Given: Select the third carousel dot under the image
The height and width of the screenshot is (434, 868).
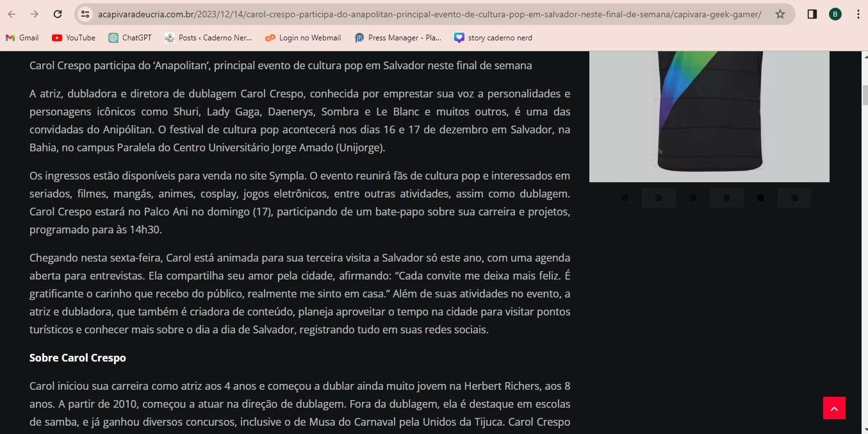Looking at the screenshot, I should pyautogui.click(x=692, y=197).
